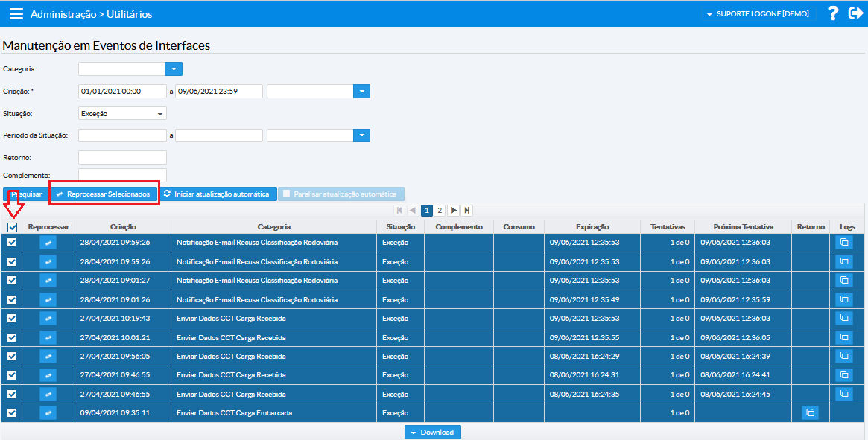Image resolution: width=868 pixels, height=440 pixels.
Task: Click Iniciar atualização automática button
Action: [217, 194]
